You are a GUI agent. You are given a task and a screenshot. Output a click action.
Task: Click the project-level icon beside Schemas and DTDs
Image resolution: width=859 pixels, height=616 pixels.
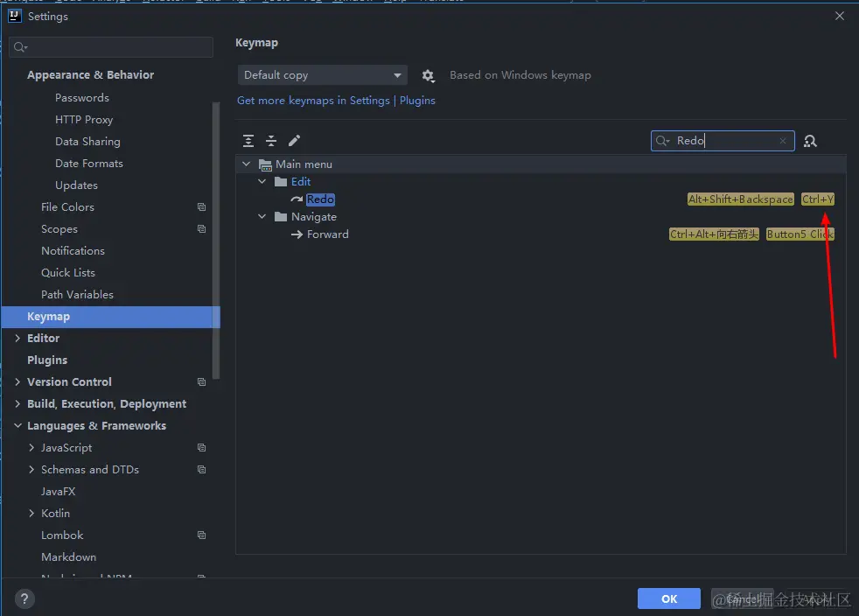[201, 470]
